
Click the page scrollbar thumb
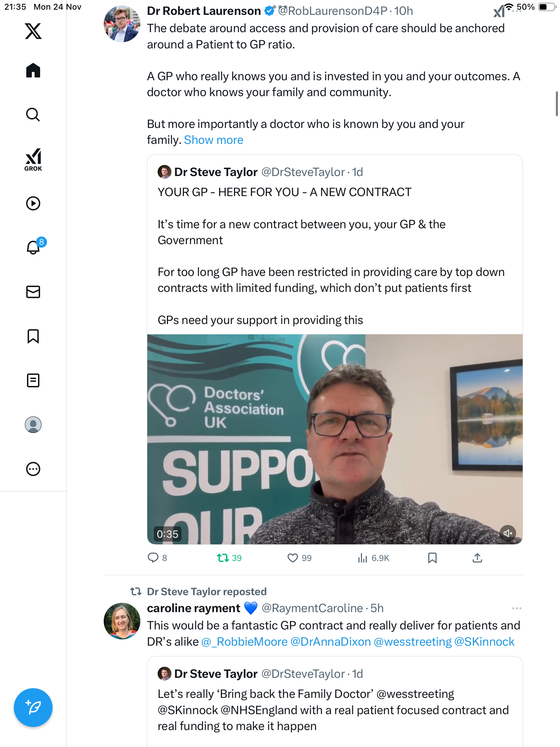pos(556,104)
